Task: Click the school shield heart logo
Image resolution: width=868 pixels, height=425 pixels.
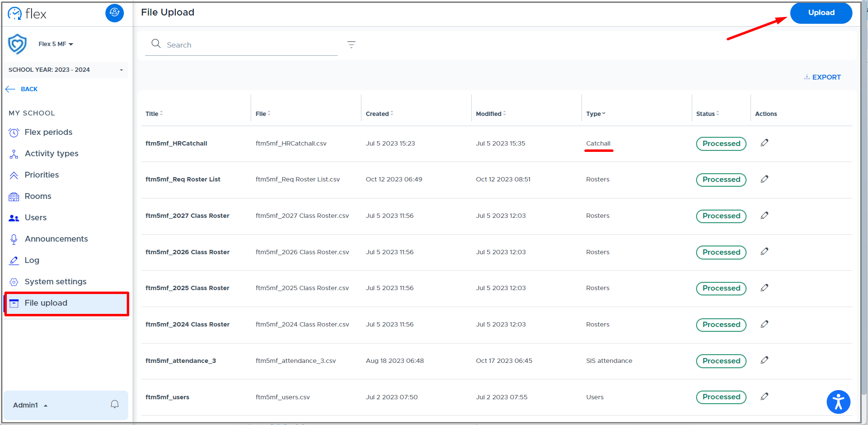Action: click(17, 44)
